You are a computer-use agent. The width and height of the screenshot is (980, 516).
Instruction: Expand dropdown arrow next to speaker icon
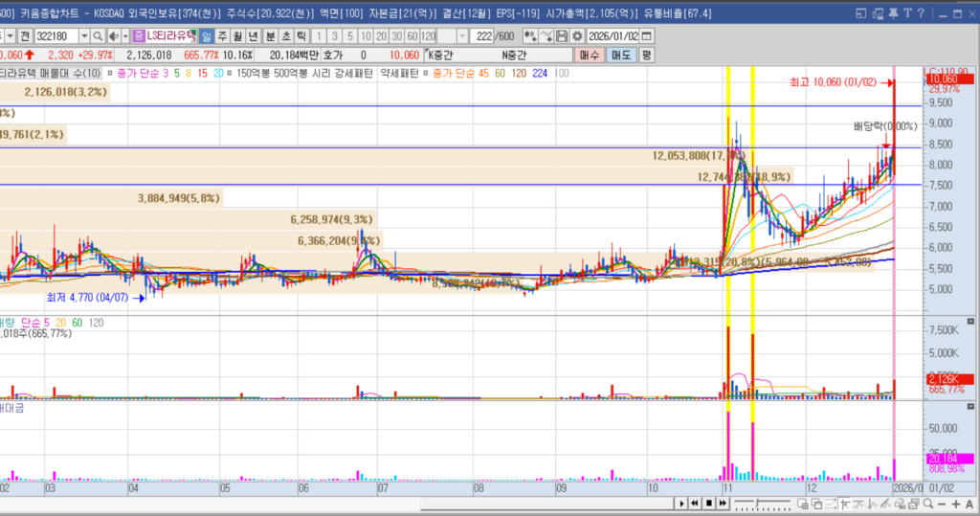coord(125,35)
